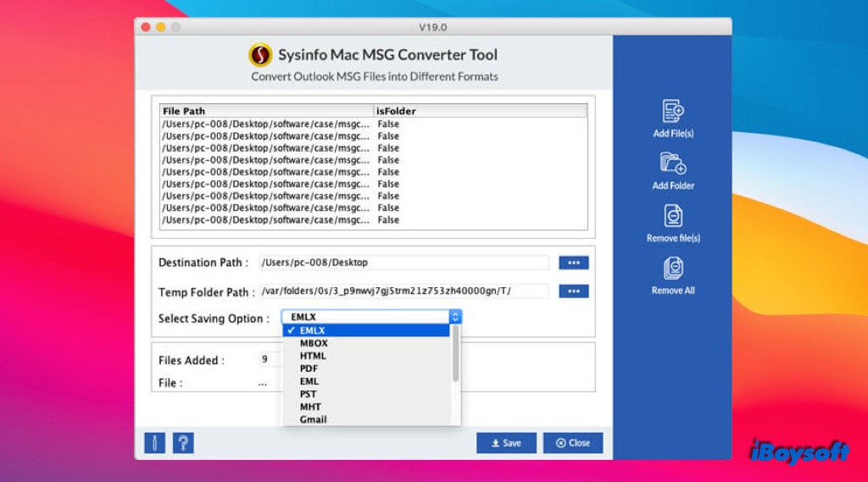The height and width of the screenshot is (482, 868).
Task: Choose EML in the saving options list
Action: [366, 381]
